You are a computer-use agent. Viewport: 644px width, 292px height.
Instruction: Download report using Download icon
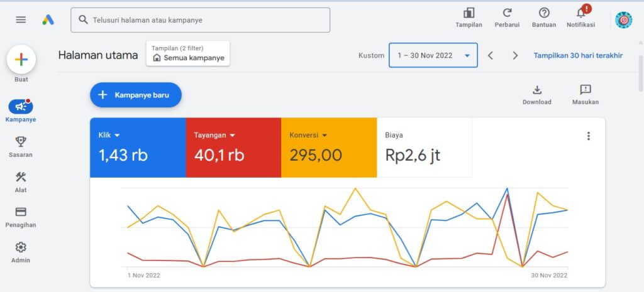[536, 90]
